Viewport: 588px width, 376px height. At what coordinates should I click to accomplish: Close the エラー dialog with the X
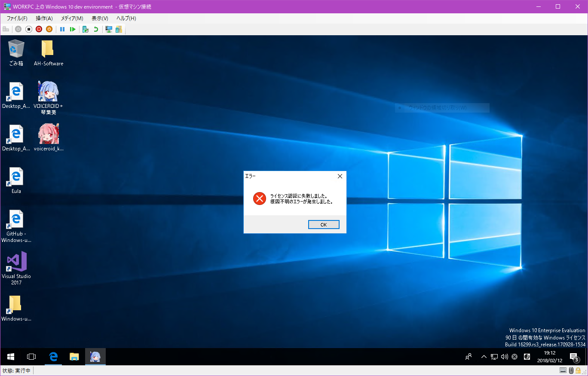click(340, 176)
